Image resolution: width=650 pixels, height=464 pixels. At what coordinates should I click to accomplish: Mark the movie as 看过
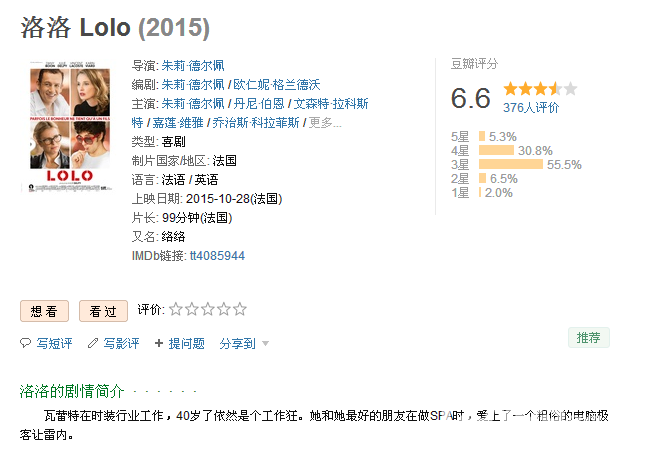103,311
